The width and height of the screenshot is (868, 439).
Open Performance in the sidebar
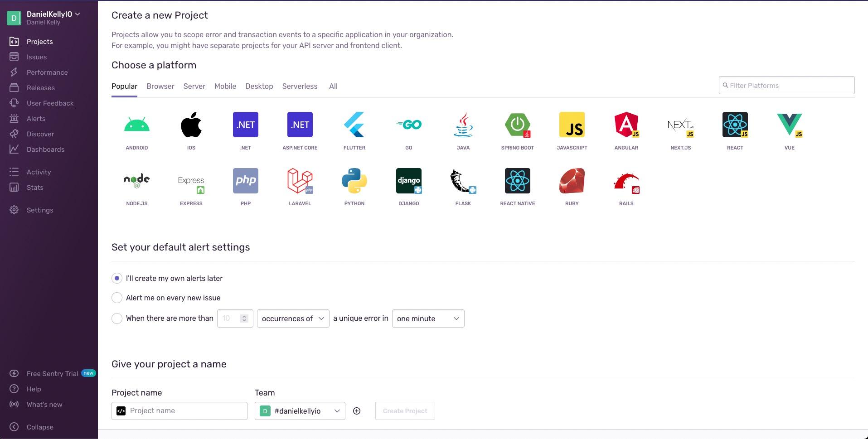click(47, 72)
